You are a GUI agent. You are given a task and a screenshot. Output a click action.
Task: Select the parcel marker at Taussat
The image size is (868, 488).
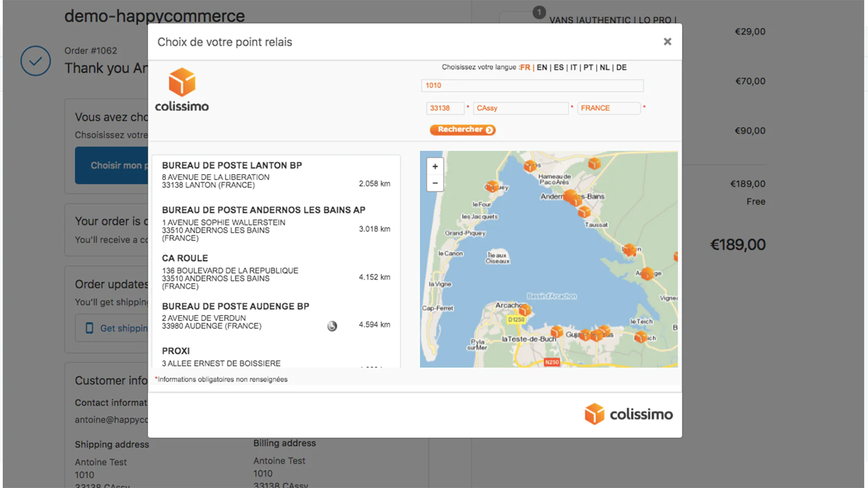(584, 211)
